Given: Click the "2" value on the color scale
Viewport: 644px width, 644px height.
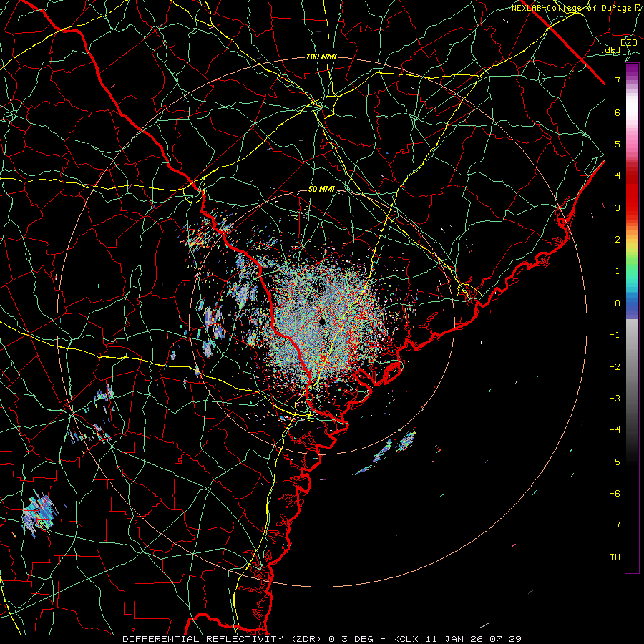Looking at the screenshot, I should [618, 240].
